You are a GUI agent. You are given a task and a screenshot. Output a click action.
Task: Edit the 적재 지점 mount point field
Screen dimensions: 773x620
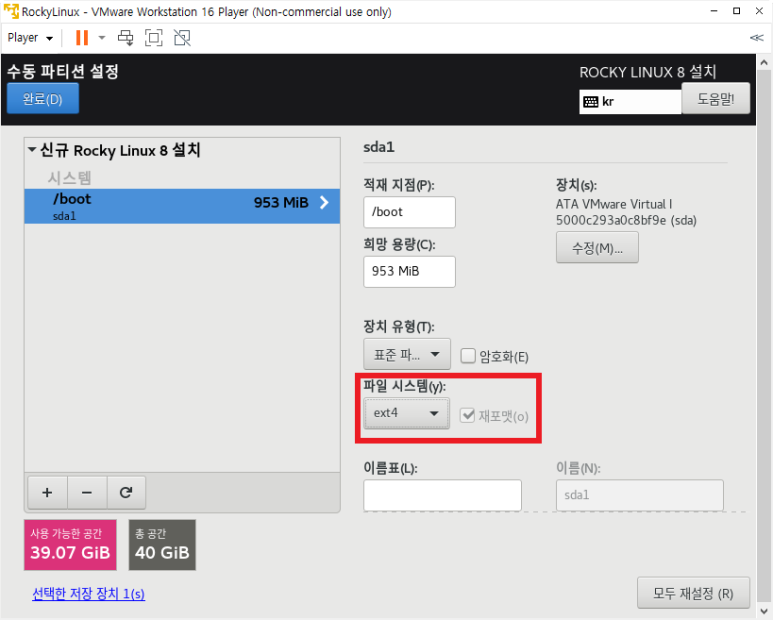(x=409, y=212)
